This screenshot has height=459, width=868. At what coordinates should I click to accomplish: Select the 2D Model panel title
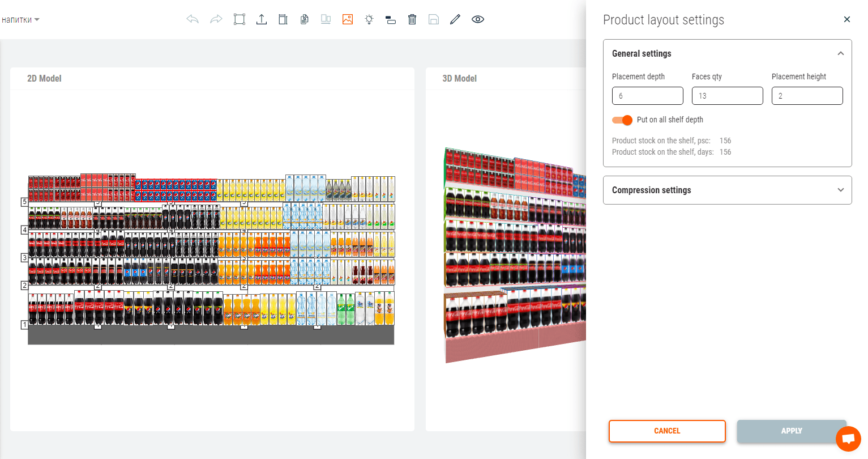[44, 78]
